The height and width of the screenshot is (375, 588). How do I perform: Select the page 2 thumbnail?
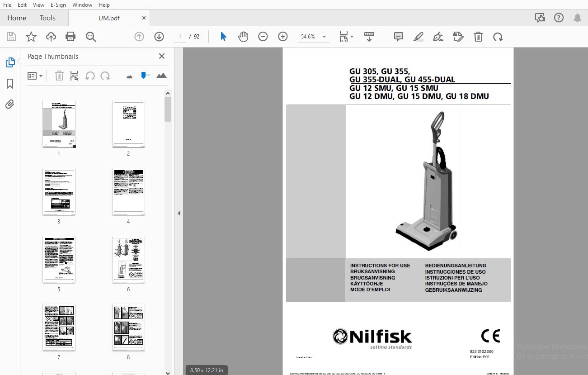(x=128, y=124)
